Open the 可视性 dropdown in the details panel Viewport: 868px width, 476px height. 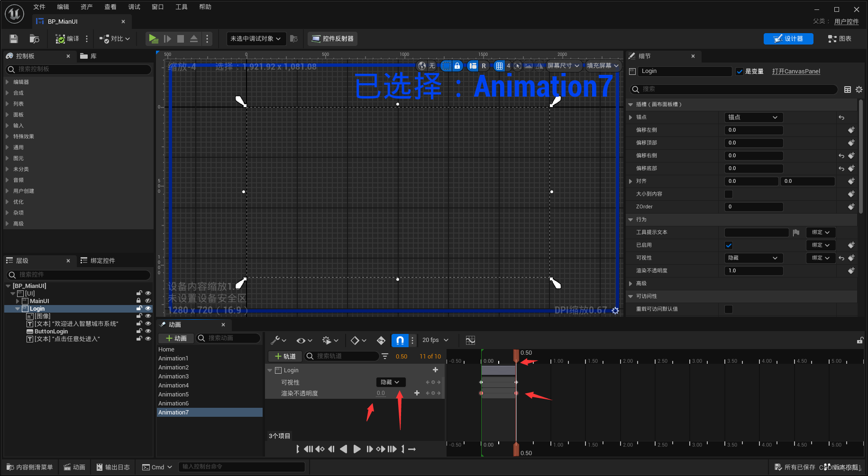click(753, 258)
